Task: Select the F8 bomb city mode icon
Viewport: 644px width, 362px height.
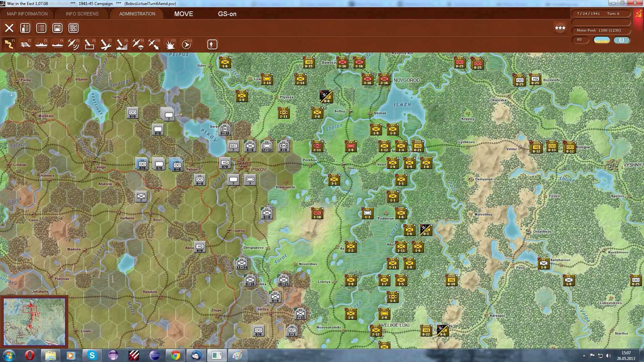Action: tap(122, 44)
